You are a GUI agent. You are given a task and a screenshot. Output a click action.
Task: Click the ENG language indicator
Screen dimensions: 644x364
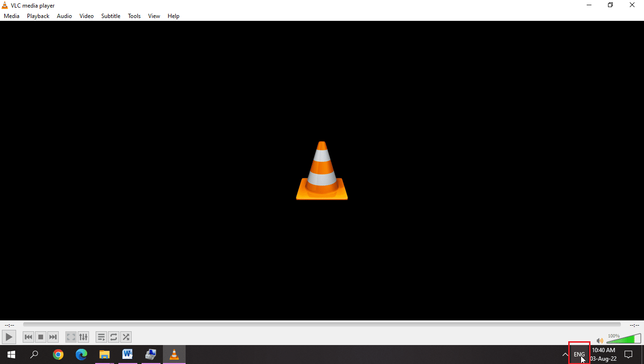coord(579,355)
